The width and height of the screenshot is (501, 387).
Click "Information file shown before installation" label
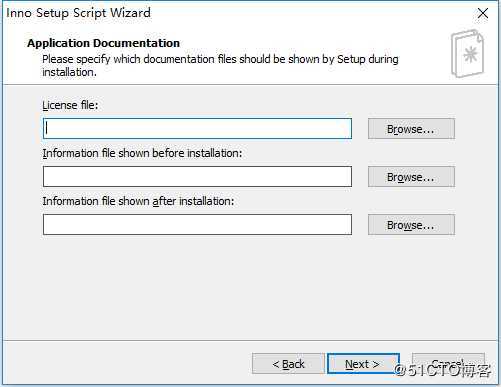(x=142, y=153)
